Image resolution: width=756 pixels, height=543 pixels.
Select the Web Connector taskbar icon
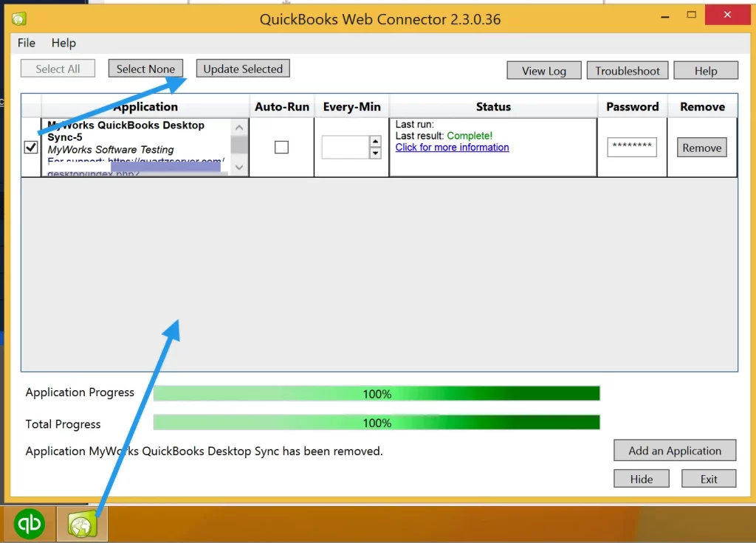pos(81,524)
